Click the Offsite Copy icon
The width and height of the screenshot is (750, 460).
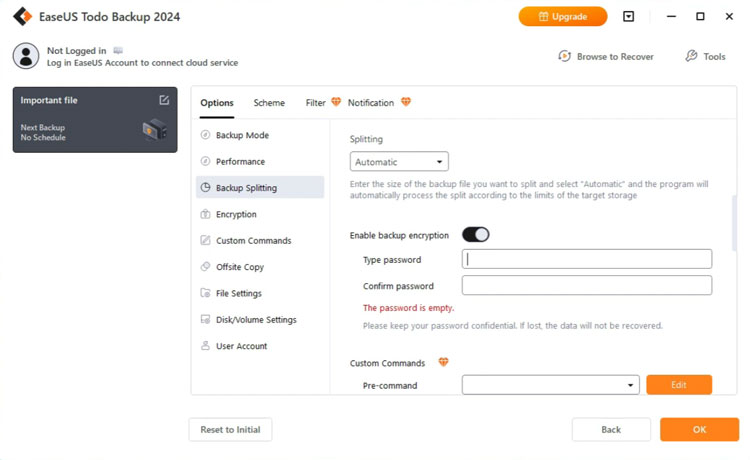(205, 266)
